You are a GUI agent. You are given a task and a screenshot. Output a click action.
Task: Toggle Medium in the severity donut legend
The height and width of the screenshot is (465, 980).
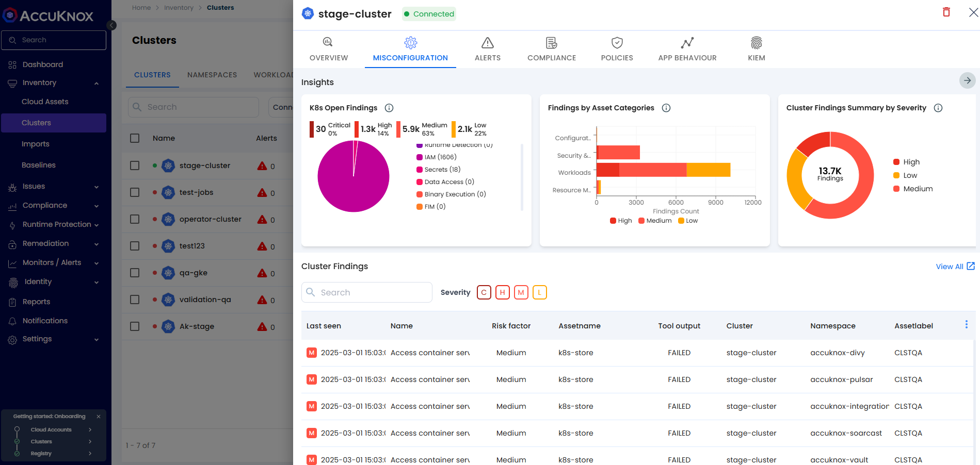point(913,189)
